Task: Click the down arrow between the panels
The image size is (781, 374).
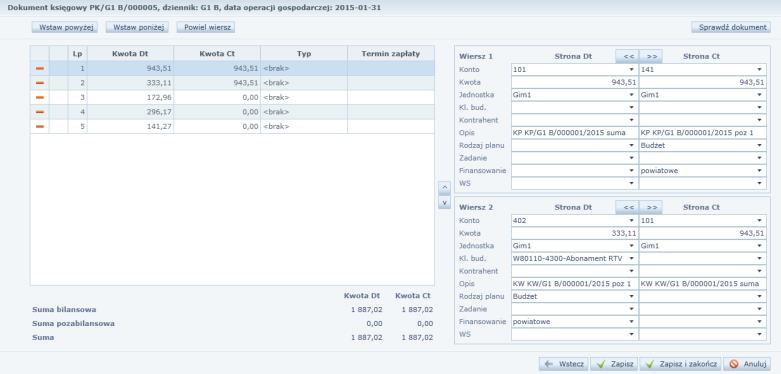Action: 444,202
